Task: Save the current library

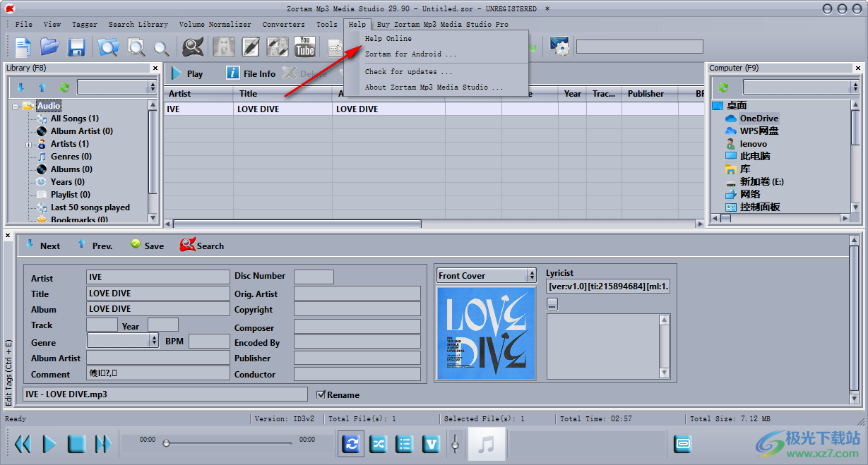Action: pos(78,47)
